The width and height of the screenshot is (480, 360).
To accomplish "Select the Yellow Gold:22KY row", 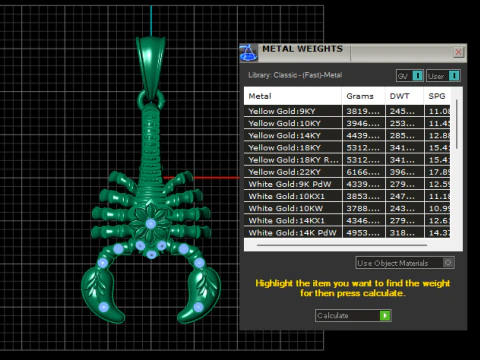I will pos(347,172).
